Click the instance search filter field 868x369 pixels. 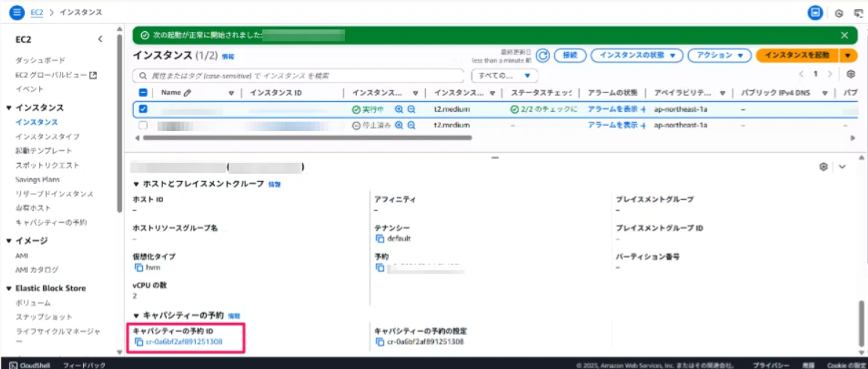[299, 75]
